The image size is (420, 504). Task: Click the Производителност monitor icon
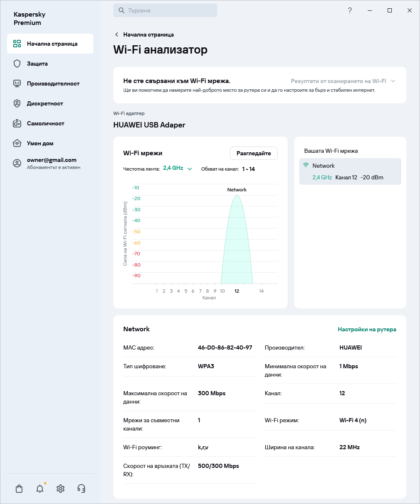pyautogui.click(x=17, y=83)
